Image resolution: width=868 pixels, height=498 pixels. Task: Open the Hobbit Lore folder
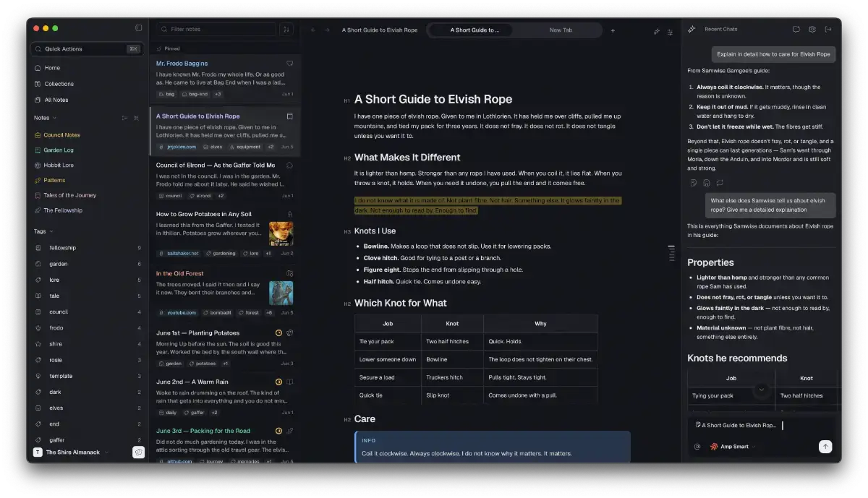[x=88, y=166]
